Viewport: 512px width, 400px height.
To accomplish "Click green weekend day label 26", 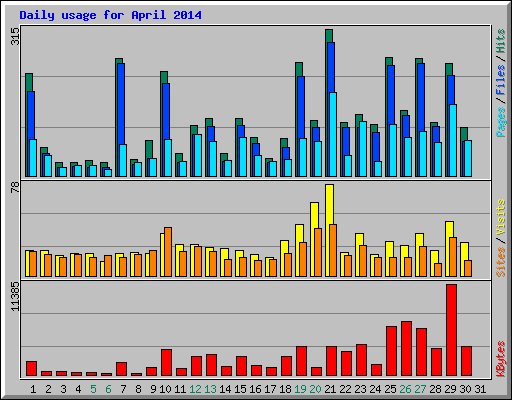I will coord(405,389).
